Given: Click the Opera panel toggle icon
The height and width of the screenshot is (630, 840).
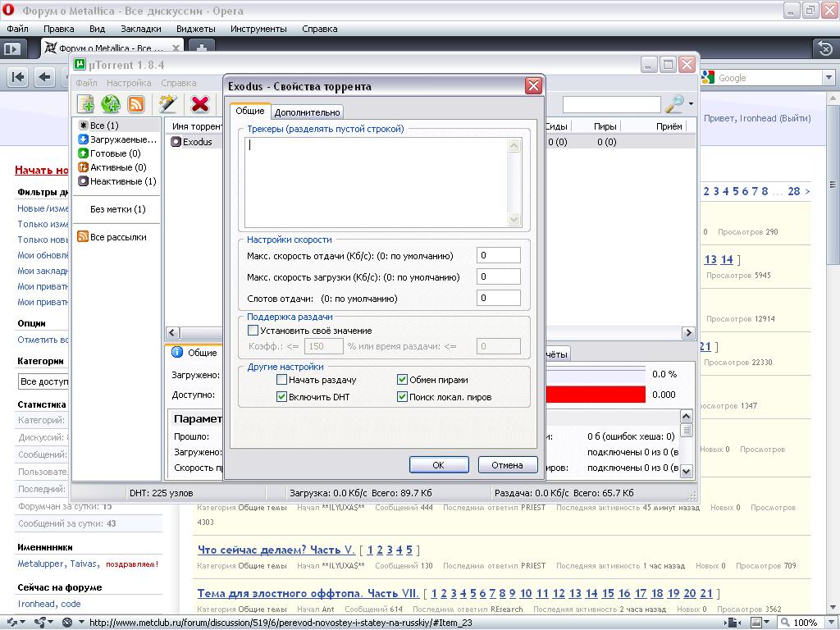Looking at the screenshot, I should tap(11, 48).
